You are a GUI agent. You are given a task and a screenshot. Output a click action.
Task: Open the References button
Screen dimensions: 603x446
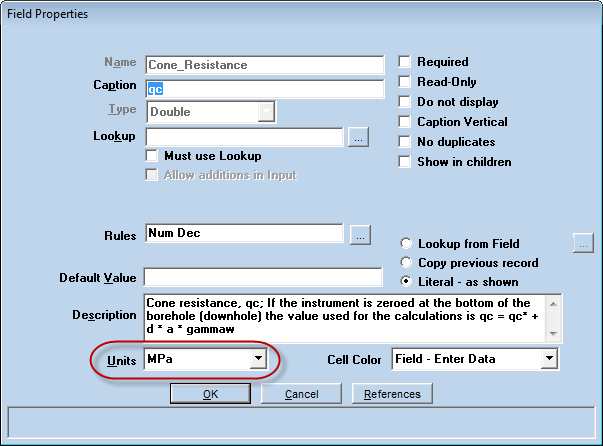391,394
